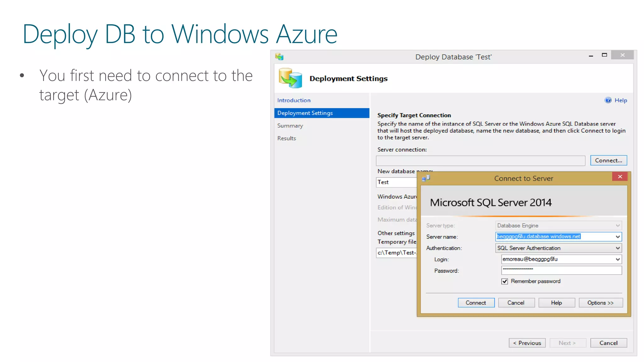Click Connect in the Connect to Server dialog

point(476,303)
